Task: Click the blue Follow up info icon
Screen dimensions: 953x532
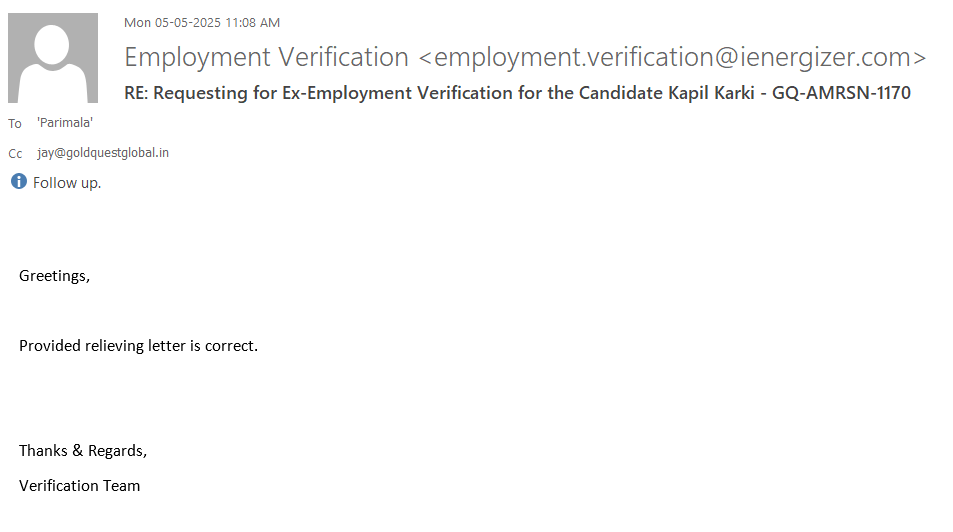Action: click(x=19, y=182)
